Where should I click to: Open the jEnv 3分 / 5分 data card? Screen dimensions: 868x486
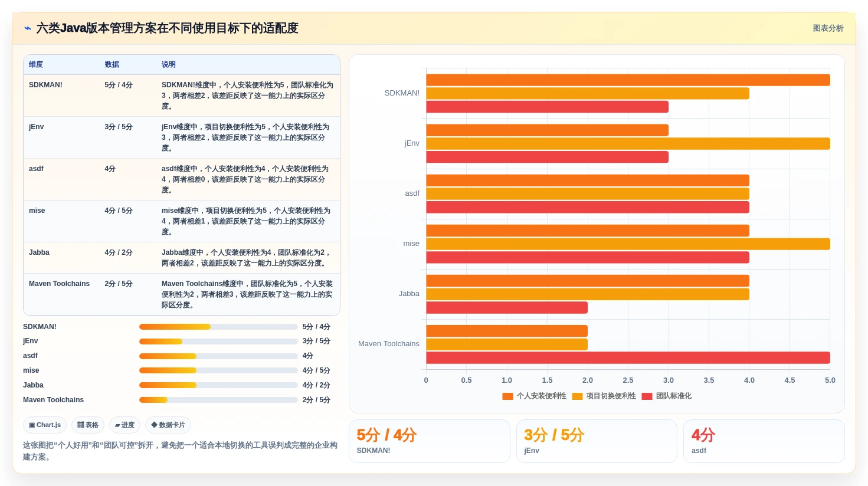(597, 441)
